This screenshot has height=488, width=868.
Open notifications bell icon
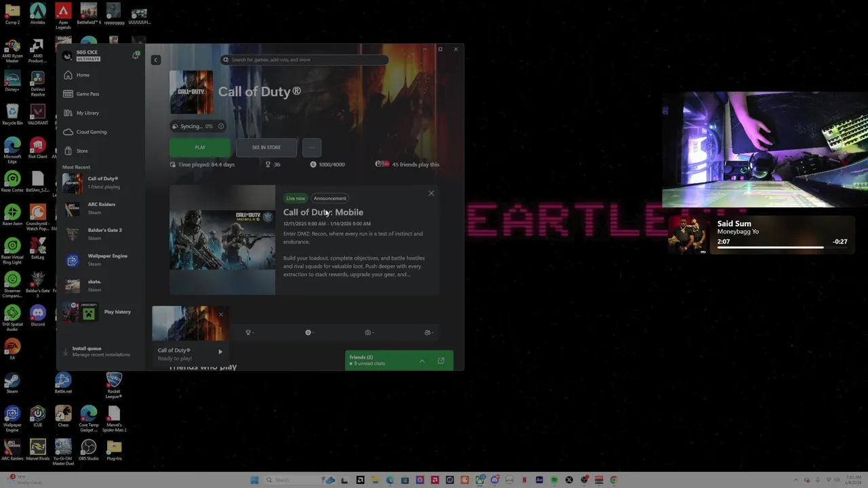pyautogui.click(x=136, y=54)
